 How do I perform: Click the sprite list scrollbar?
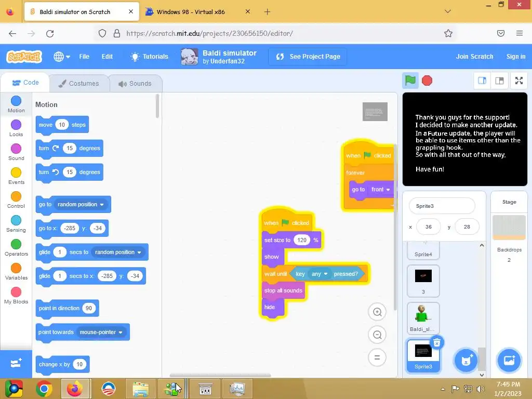coord(482,360)
